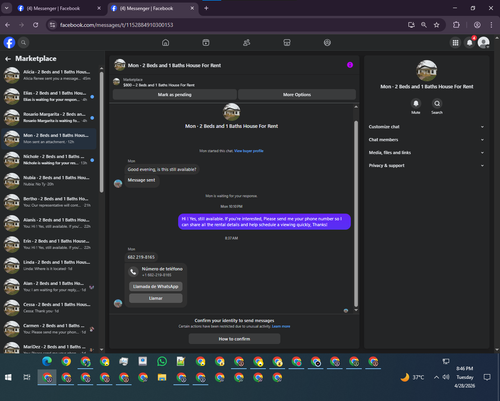Open the purple conversation info icon
Image resolution: width=500 pixels, height=401 pixels.
coord(350,65)
